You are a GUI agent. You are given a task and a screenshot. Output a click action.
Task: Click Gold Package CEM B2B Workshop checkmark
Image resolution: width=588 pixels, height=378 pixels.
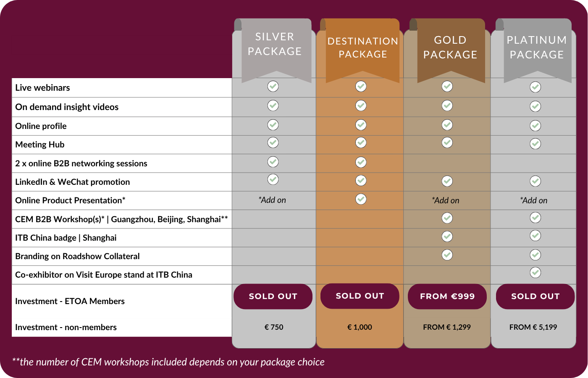pyautogui.click(x=447, y=218)
